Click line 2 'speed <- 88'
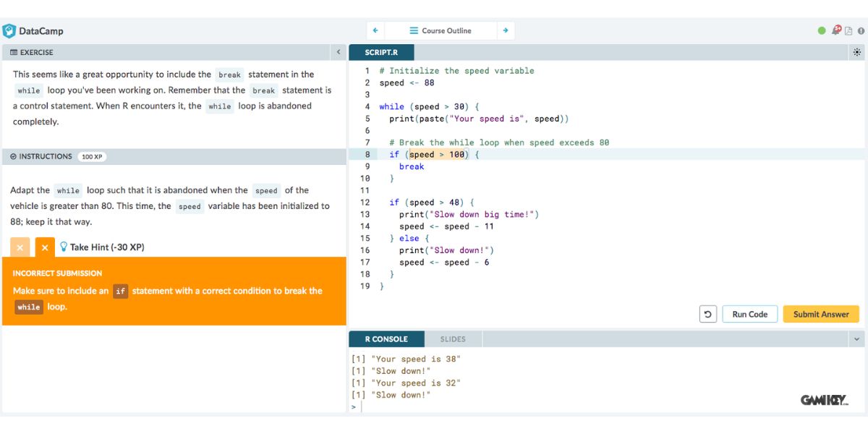Screen dimensions: 868x434 (x=407, y=82)
